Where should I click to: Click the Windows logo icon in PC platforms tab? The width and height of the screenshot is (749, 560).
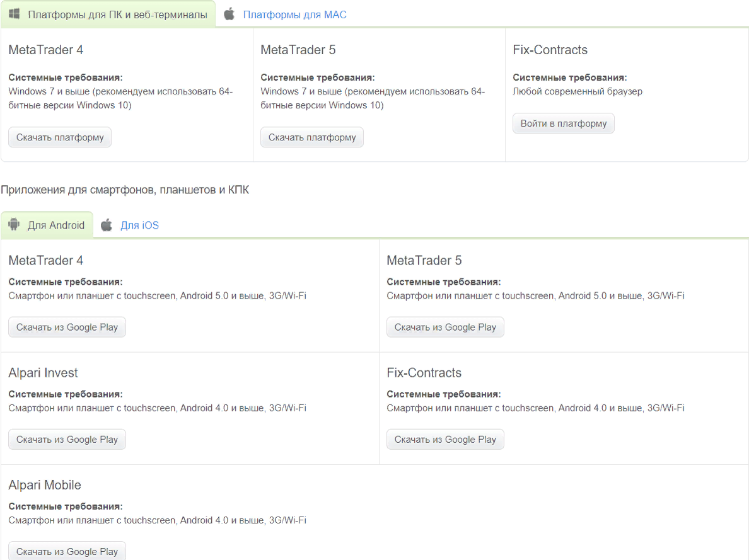point(15,14)
